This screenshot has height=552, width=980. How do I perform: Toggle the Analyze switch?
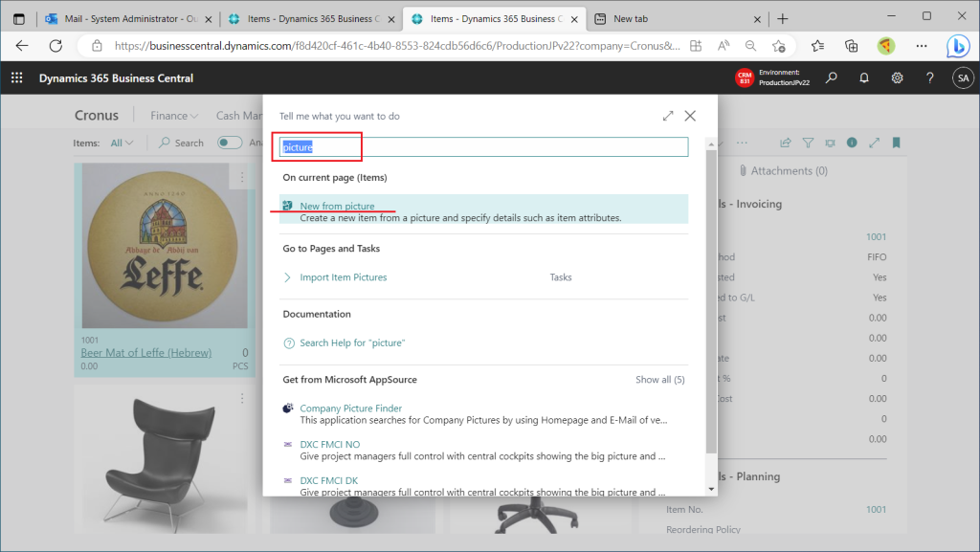click(x=230, y=143)
